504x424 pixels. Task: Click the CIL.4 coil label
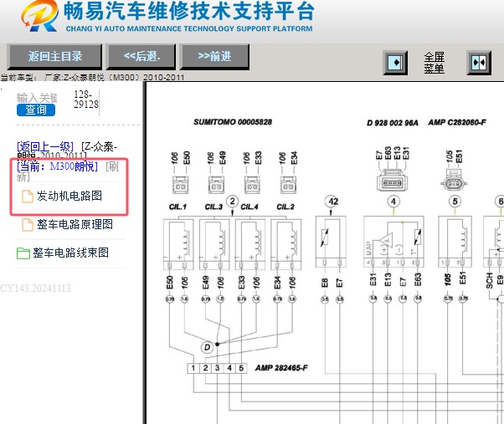[x=249, y=207]
